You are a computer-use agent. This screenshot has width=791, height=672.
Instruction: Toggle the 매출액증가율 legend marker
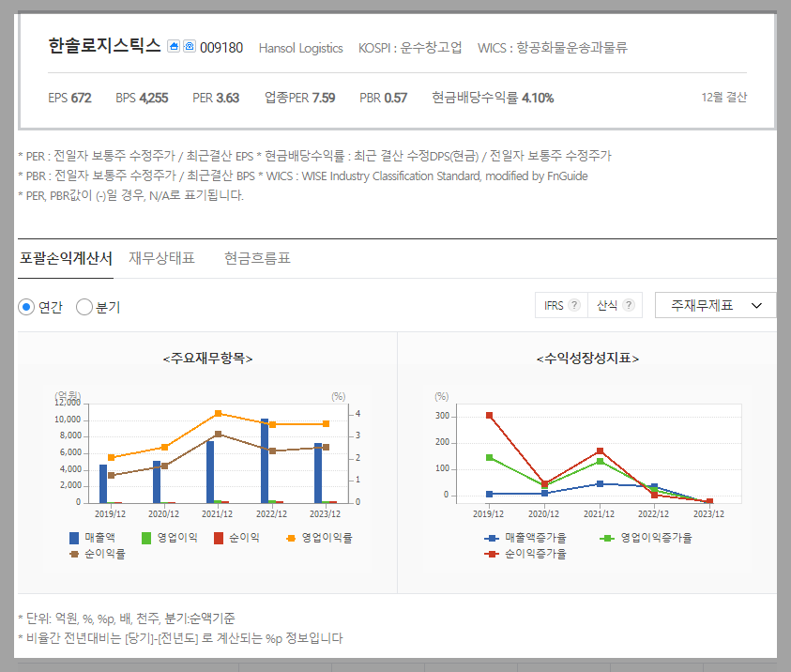[492, 539]
